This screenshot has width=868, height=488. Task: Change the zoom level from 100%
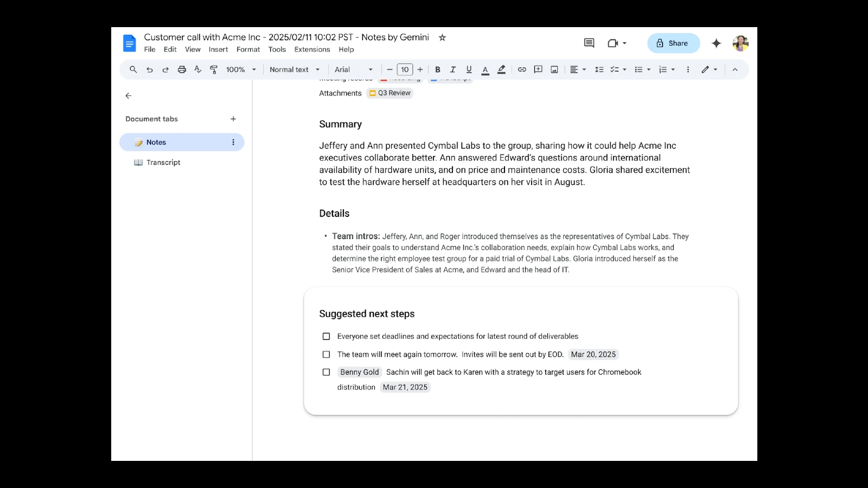(241, 69)
